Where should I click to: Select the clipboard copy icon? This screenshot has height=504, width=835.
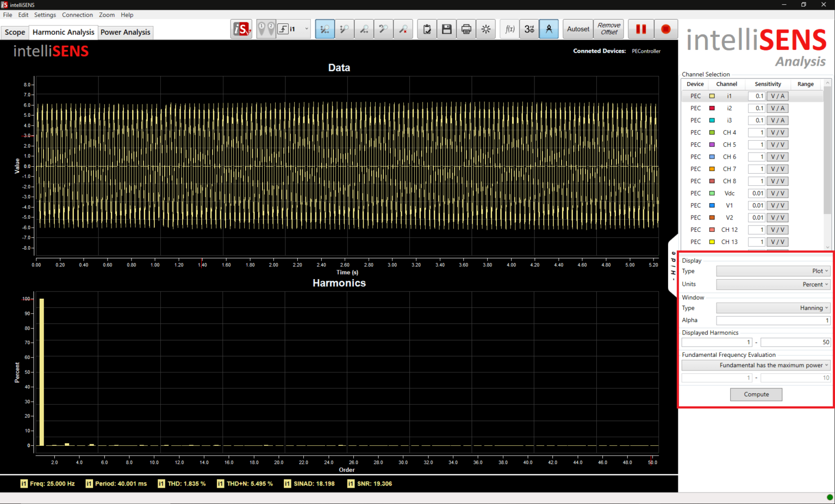tap(427, 29)
